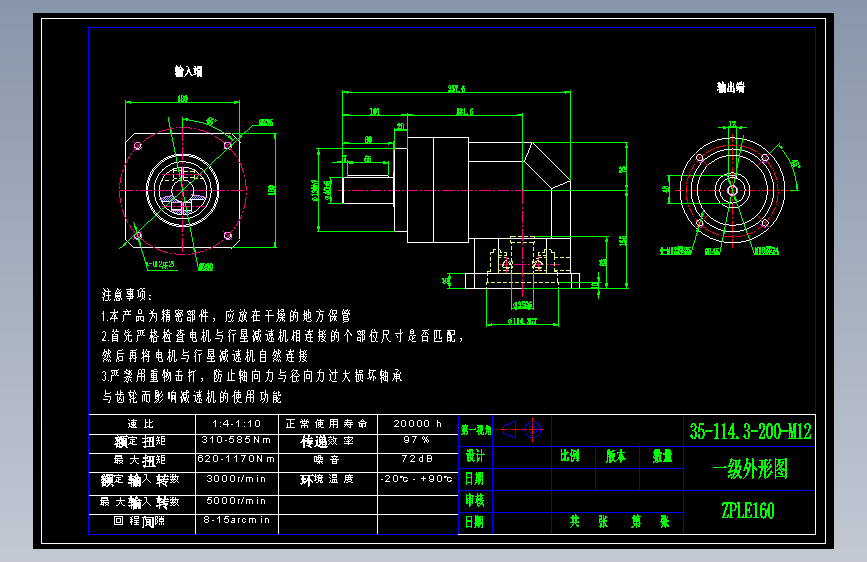Click the 设计 title block label
Image resolution: width=867 pixels, height=562 pixels.
(x=475, y=456)
